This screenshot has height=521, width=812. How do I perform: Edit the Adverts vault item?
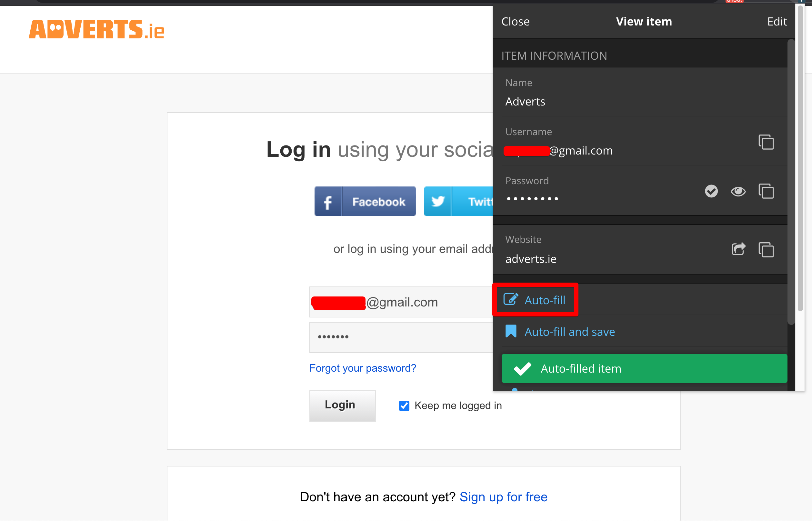(777, 22)
